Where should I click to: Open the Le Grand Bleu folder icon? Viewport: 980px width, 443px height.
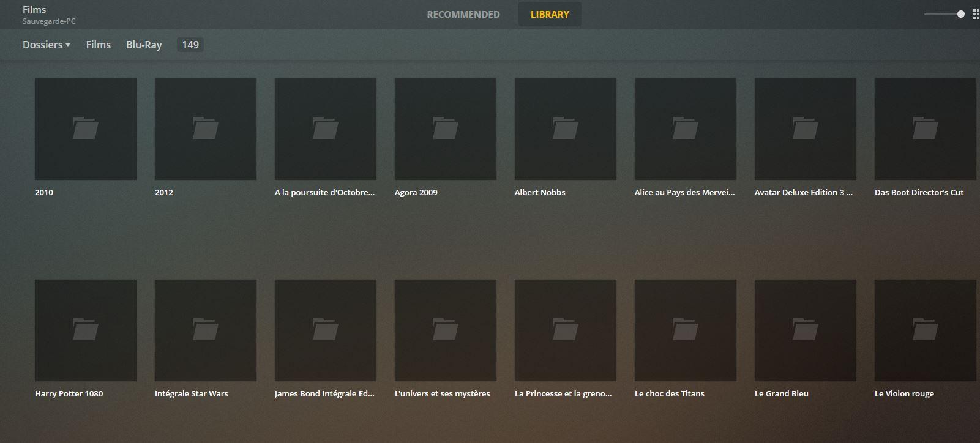[x=805, y=330]
